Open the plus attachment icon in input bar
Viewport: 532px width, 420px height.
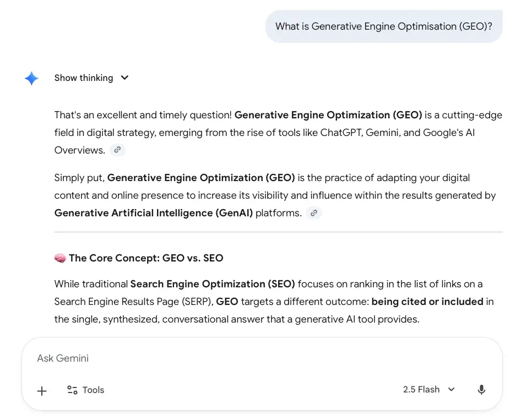pos(42,391)
